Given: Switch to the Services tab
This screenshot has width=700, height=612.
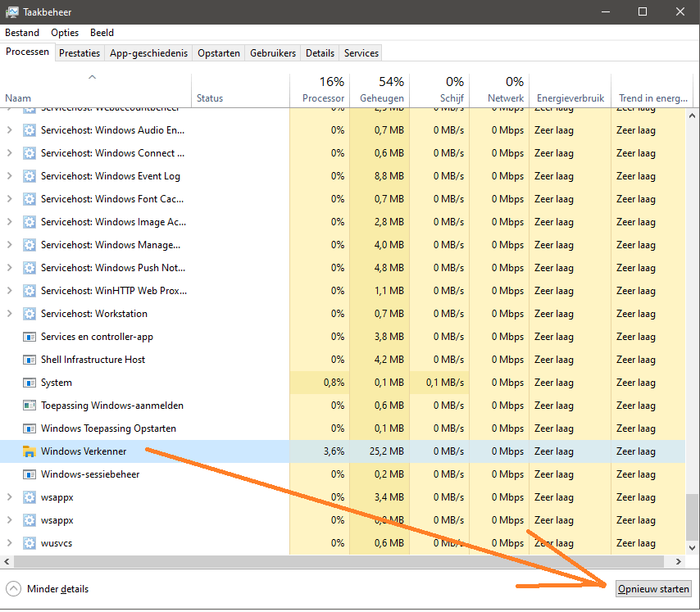Looking at the screenshot, I should click(361, 53).
